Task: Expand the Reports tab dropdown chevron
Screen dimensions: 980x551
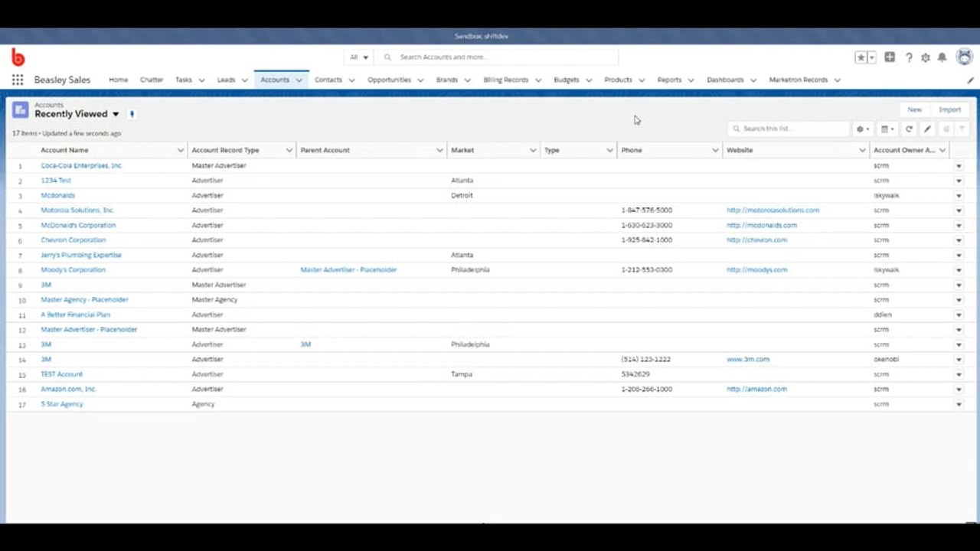Action: [x=691, y=80]
